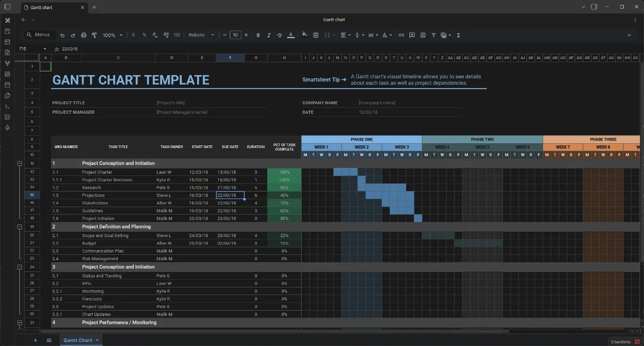Open the command palette terminal icon in the left ribbon
Image resolution: width=644 pixels, height=346 pixels.
[x=8, y=106]
